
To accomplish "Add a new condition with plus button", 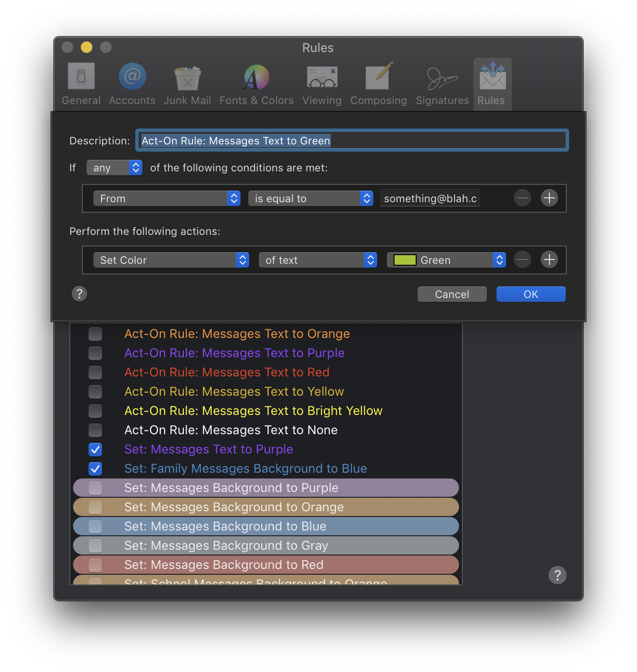I will [x=549, y=198].
